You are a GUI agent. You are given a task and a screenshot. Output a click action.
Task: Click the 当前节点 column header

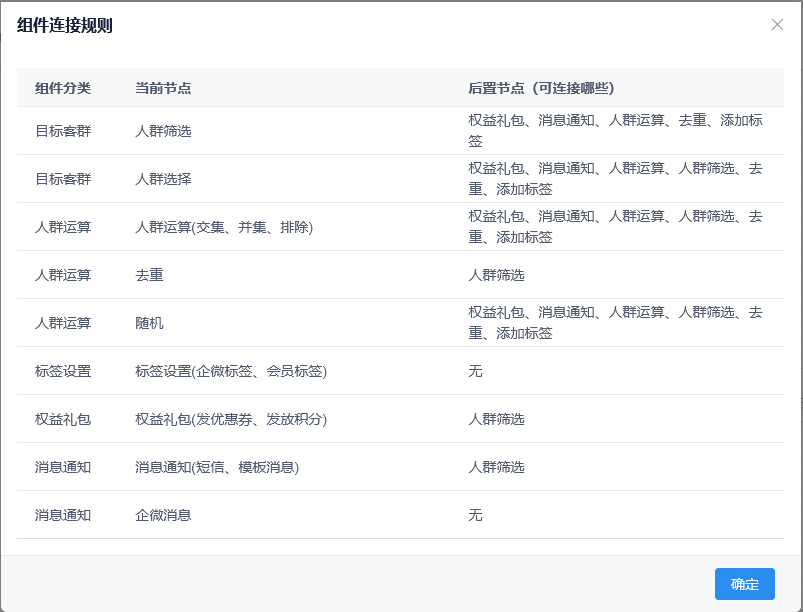click(163, 88)
